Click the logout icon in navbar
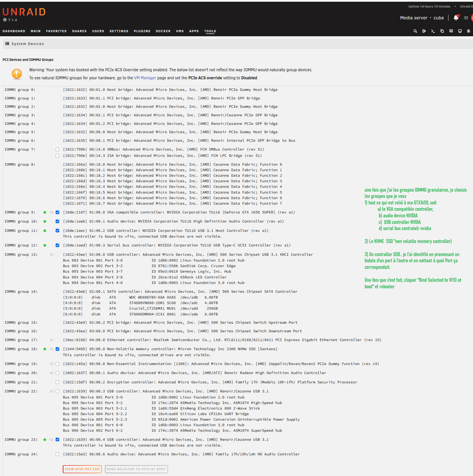Viewport: 473px width, 476px height. 424,31
